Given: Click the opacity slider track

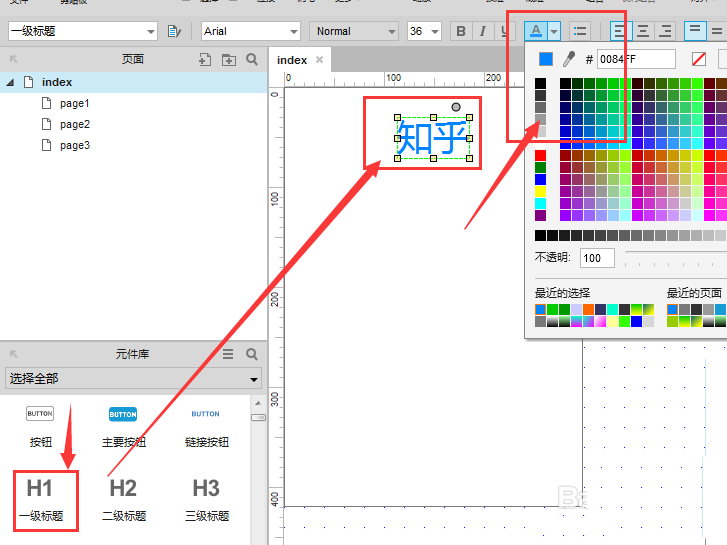Looking at the screenshot, I should point(676,253).
